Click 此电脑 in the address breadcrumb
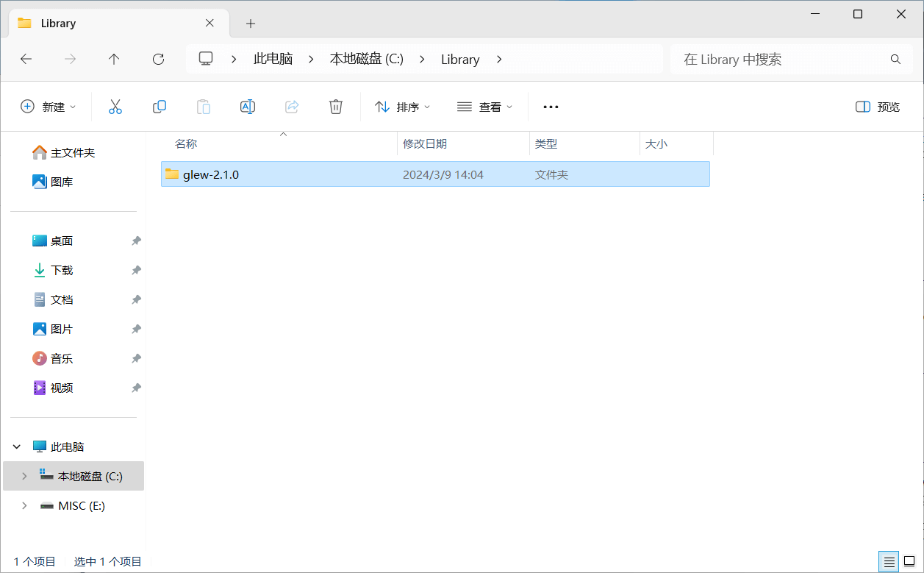924x573 pixels. [273, 59]
